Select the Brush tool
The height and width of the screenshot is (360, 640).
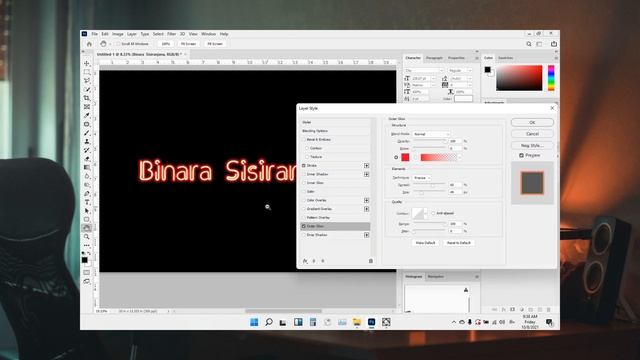87,133
